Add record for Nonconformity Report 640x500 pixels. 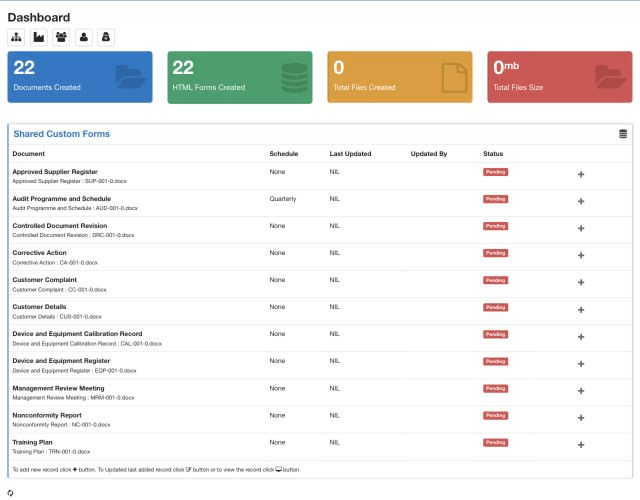[581, 418]
